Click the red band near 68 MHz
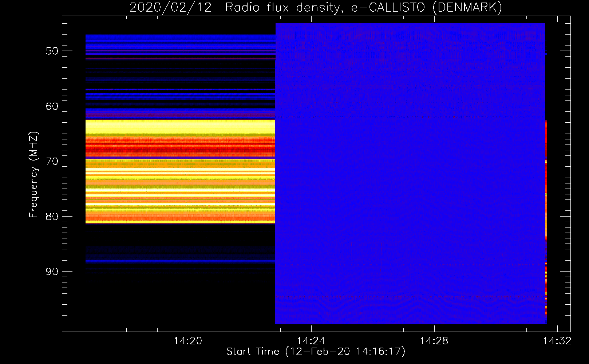 pos(180,148)
